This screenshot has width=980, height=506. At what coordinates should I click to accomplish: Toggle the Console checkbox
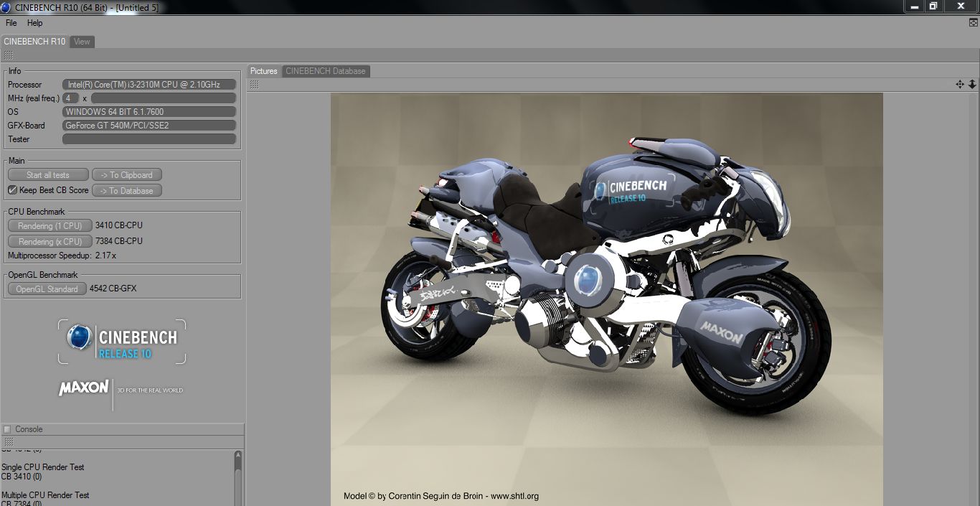(7, 429)
